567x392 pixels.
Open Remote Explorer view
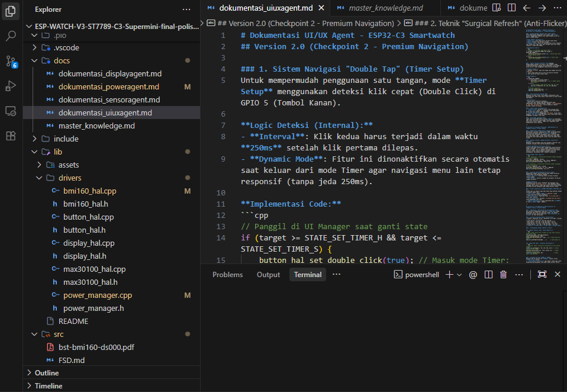point(11,111)
